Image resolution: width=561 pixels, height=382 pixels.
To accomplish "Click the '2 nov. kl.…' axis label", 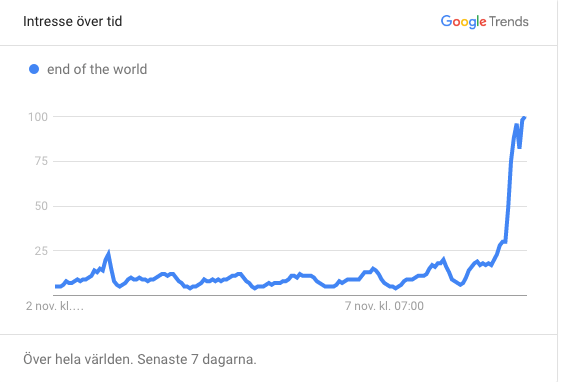I will (x=55, y=306).
